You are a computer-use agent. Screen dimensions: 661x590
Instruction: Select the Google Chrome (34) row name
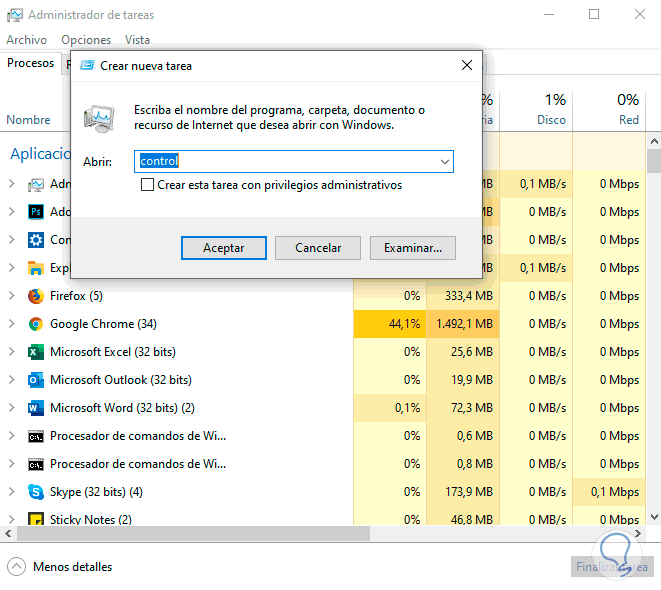tap(103, 324)
